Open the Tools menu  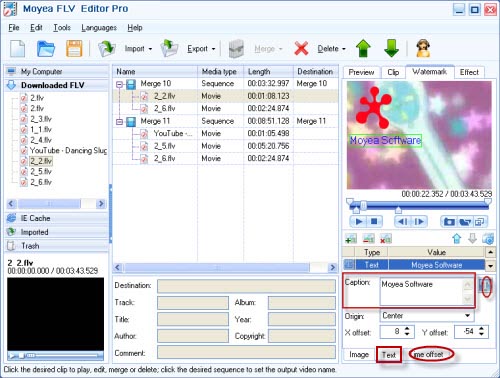click(62, 27)
